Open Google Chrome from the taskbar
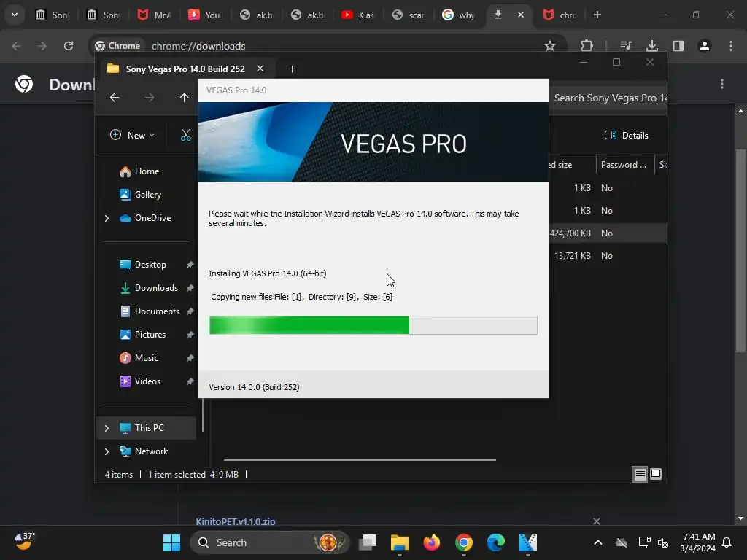The image size is (747, 560). tap(463, 542)
